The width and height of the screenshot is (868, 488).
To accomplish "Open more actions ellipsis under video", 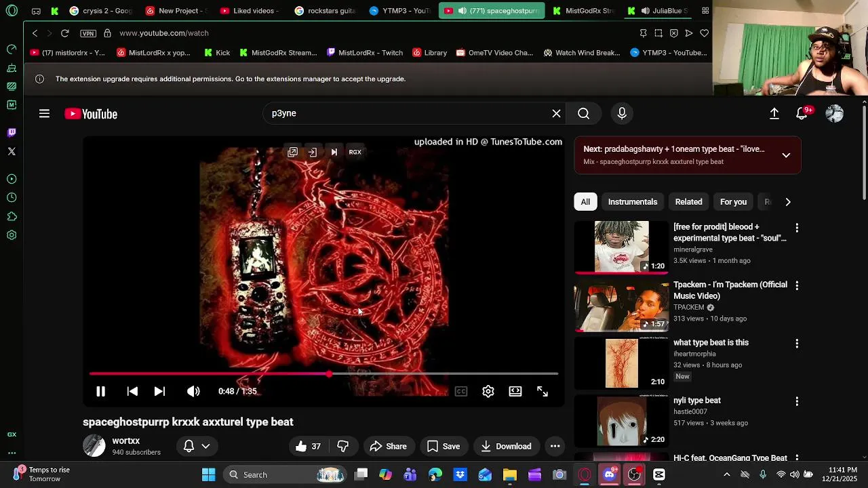I will pos(555,446).
